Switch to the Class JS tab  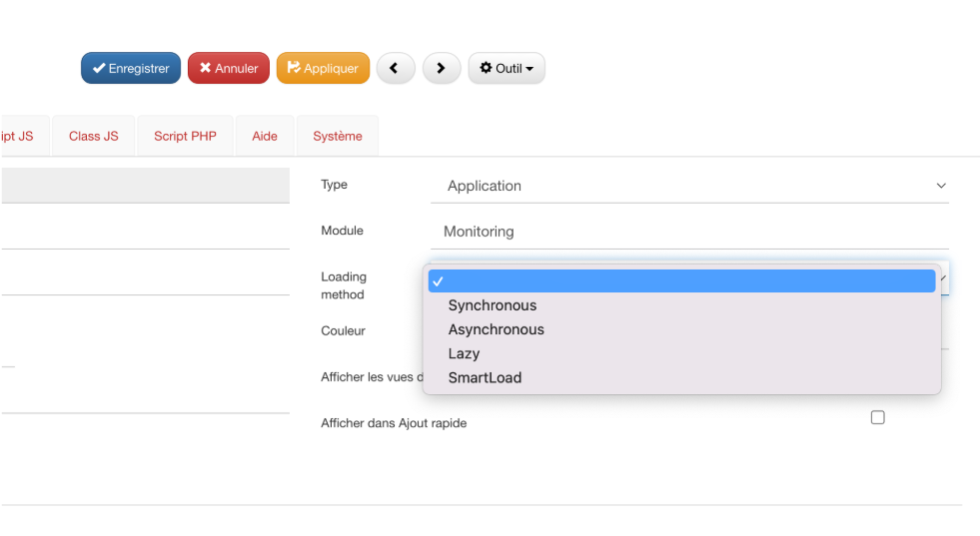pyautogui.click(x=93, y=136)
